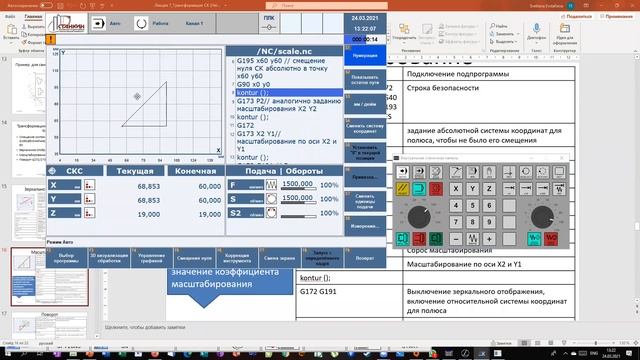Viewport: 640px width, 360px height.
Task: Click the hand/manual mode key on virtual panel
Action: tap(489, 172)
